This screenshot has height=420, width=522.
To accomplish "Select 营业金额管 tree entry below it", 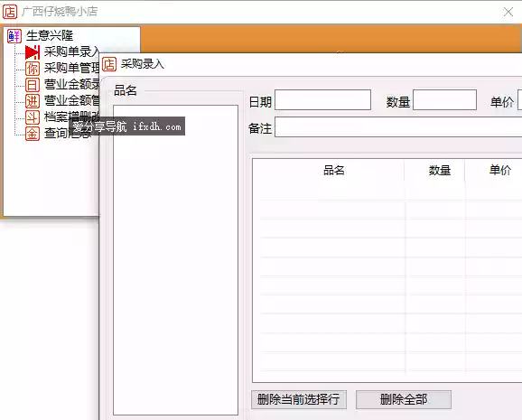I will point(71,101).
